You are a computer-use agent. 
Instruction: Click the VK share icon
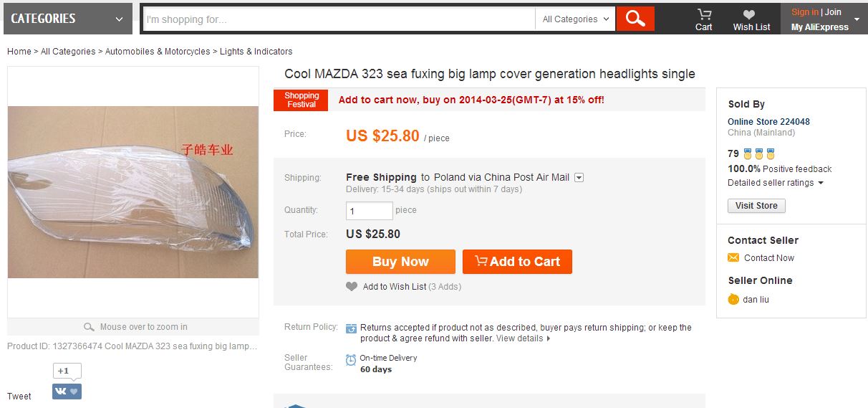pyautogui.click(x=60, y=392)
